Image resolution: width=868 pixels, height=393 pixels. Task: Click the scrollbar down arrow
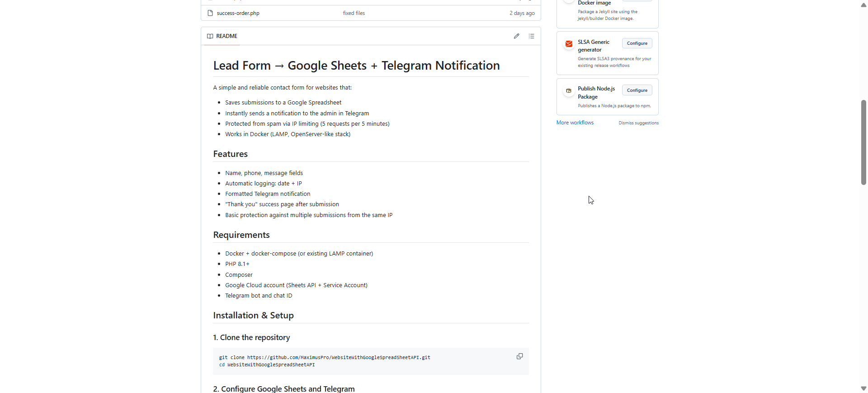[863, 388]
